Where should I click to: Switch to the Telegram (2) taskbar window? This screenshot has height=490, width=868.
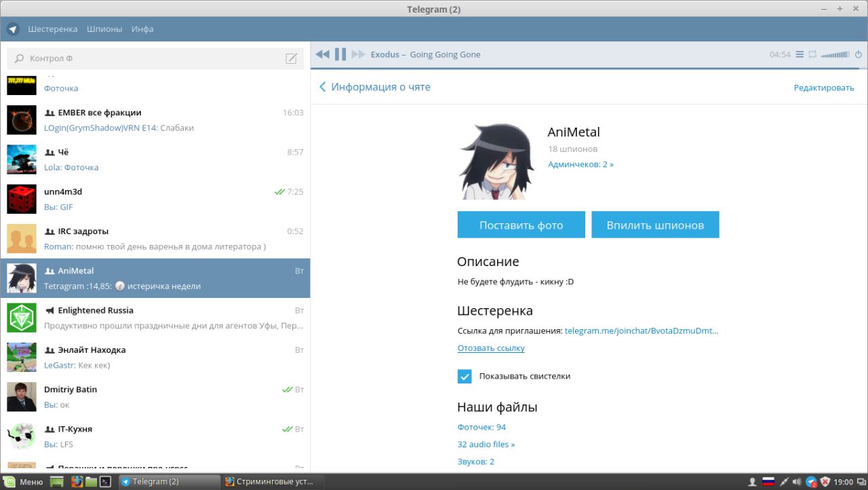point(170,482)
